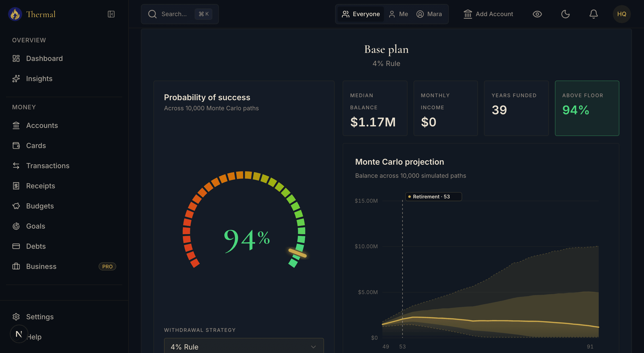Click the $15.00M axis label
This screenshot has height=353, width=644.
(x=366, y=201)
